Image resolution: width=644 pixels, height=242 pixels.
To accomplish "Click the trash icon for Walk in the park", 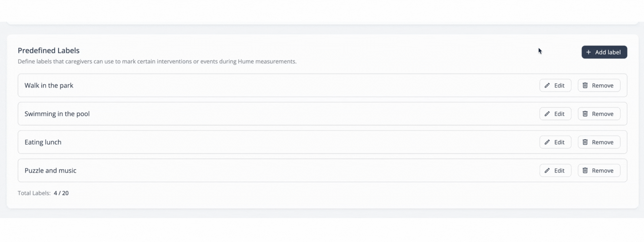I will point(585,85).
